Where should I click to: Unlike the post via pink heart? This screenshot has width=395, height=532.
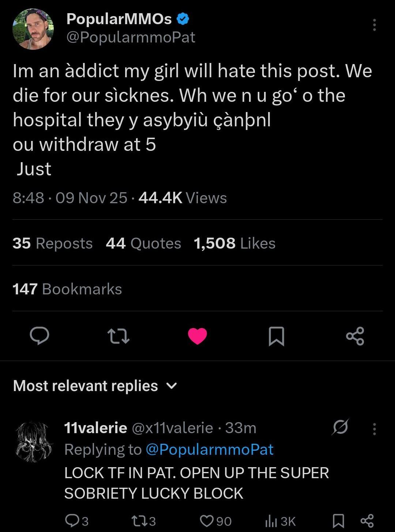tap(197, 336)
